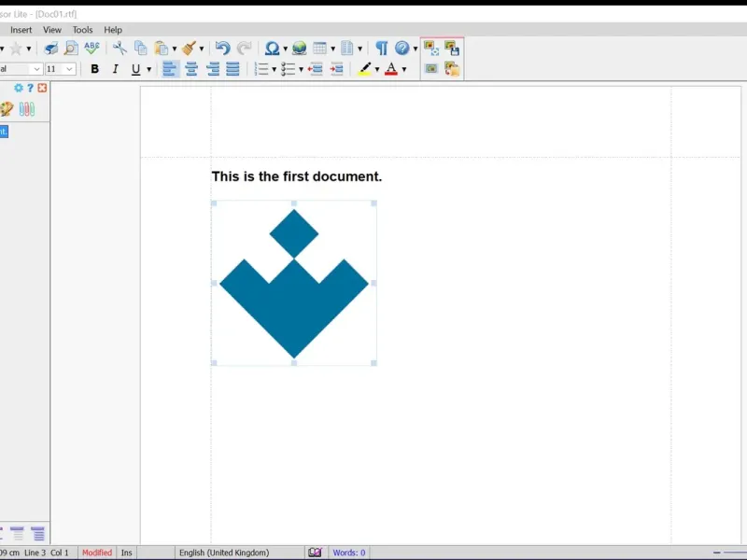
Task: Justify the paragraph text
Action: click(x=233, y=69)
